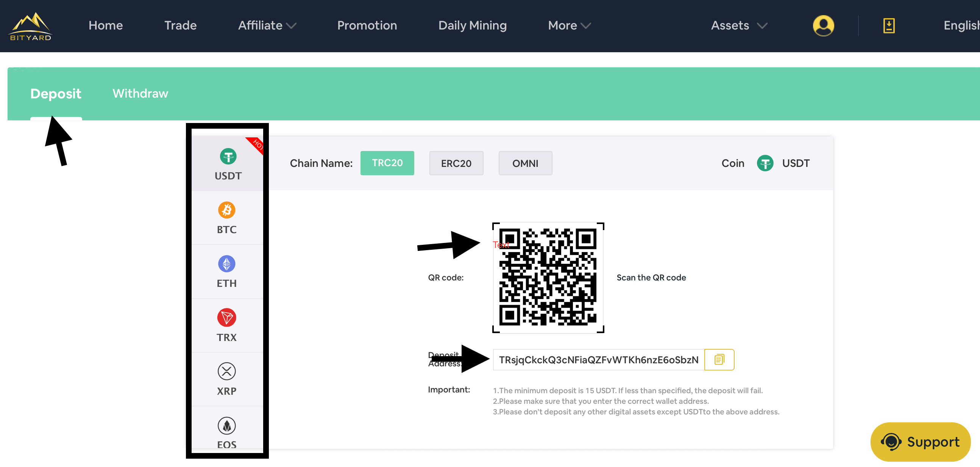The height and width of the screenshot is (467, 980).
Task: Click the 'Chain Name:' label
Action: [321, 163]
